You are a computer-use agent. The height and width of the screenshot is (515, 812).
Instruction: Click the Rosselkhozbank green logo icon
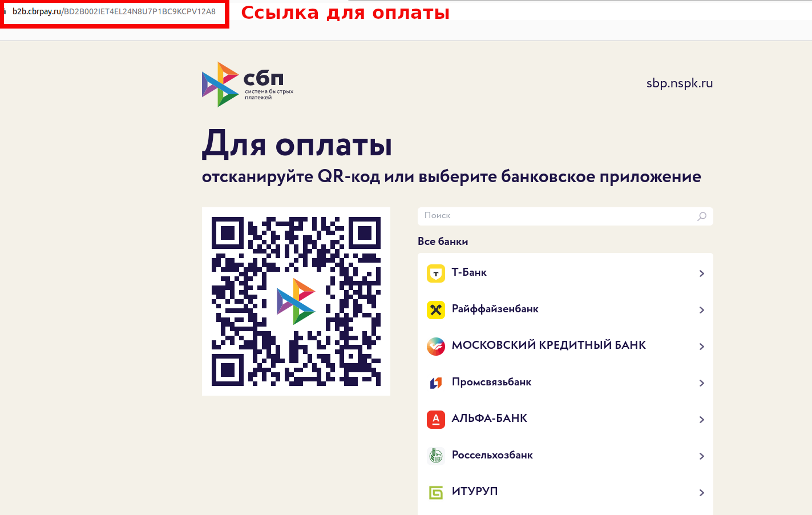click(435, 456)
